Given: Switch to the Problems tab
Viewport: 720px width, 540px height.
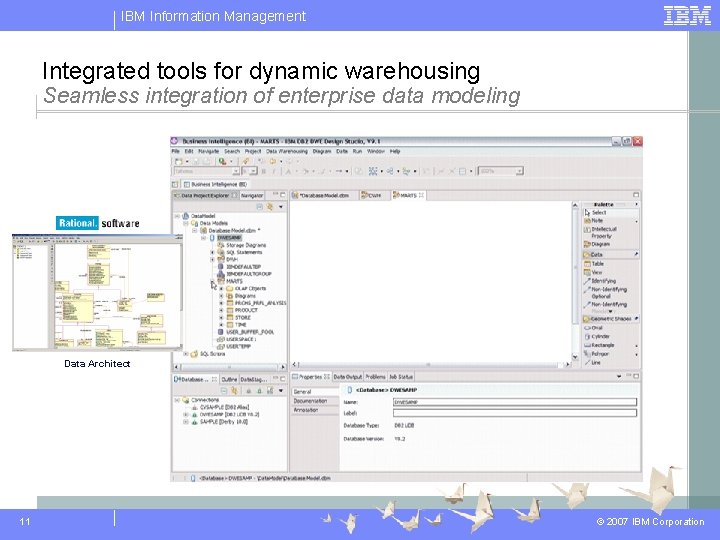Looking at the screenshot, I should (x=375, y=377).
